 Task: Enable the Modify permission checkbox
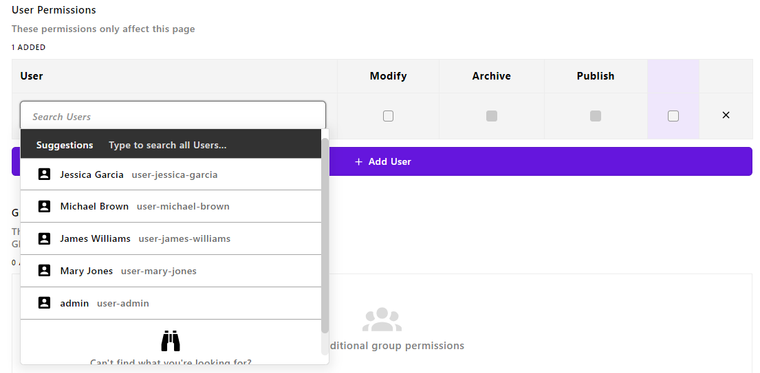click(x=388, y=116)
